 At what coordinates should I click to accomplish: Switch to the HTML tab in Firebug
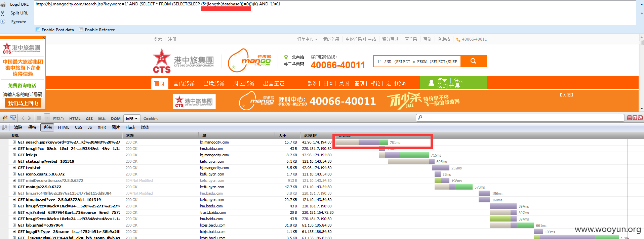coord(75,119)
